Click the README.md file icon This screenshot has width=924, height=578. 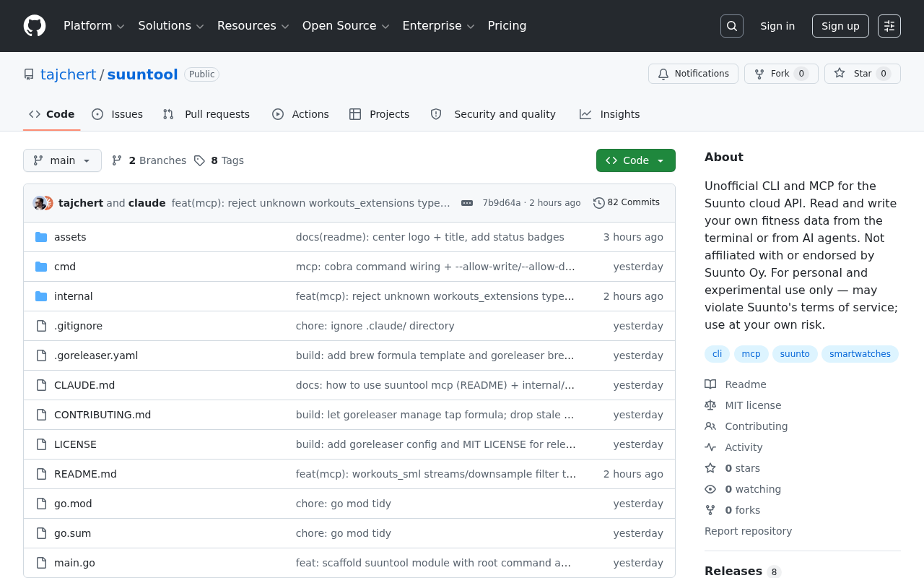point(41,474)
